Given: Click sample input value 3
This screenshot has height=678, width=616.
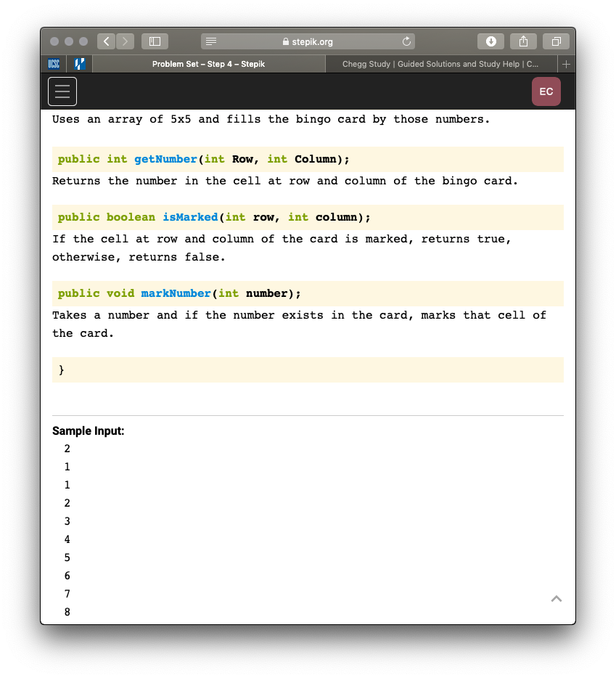Looking at the screenshot, I should pyautogui.click(x=67, y=521).
